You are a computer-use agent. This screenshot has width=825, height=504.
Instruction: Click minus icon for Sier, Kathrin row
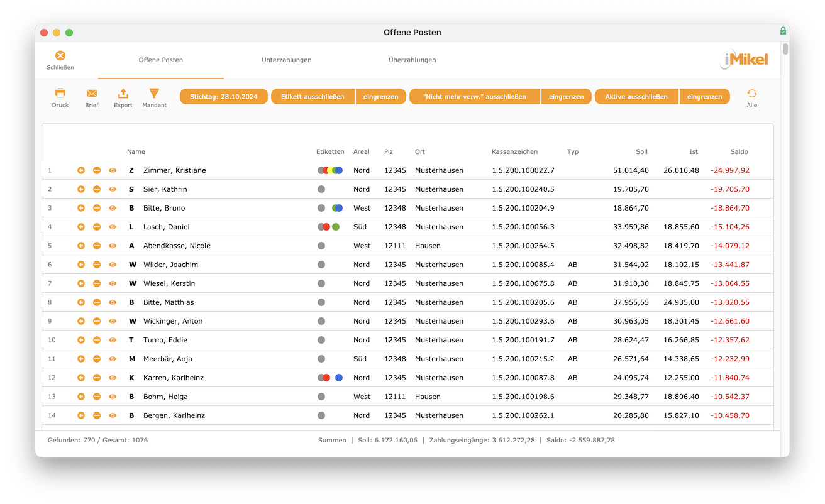[97, 189]
